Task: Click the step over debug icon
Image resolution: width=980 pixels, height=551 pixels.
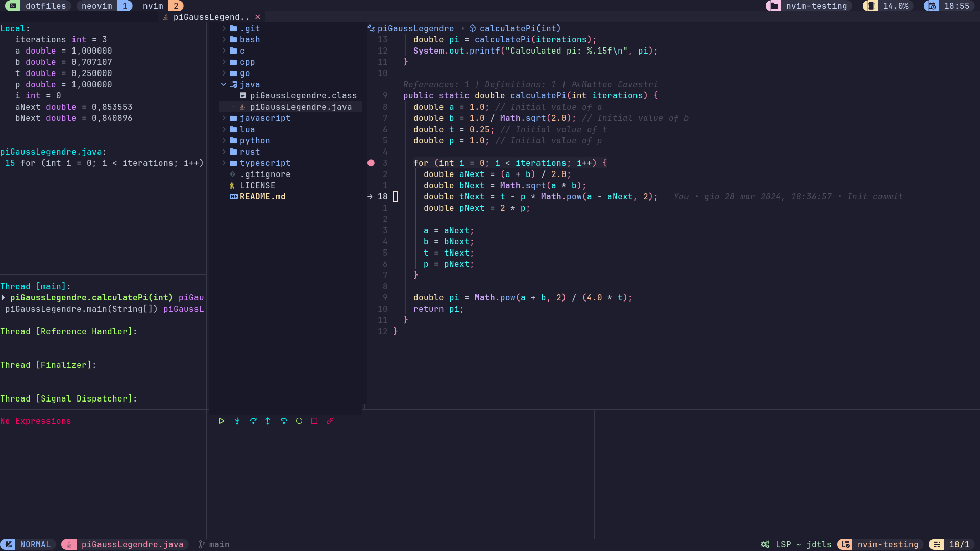Action: pyautogui.click(x=253, y=421)
